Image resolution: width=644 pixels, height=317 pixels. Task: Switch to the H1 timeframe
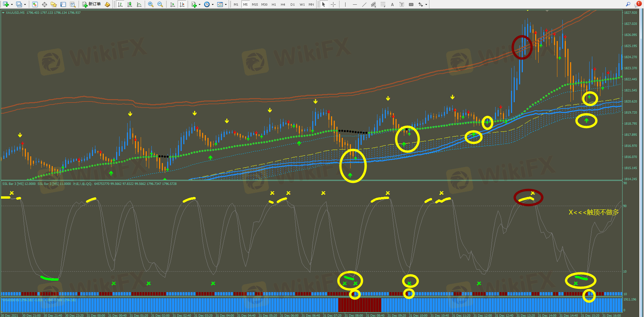pos(274,4)
